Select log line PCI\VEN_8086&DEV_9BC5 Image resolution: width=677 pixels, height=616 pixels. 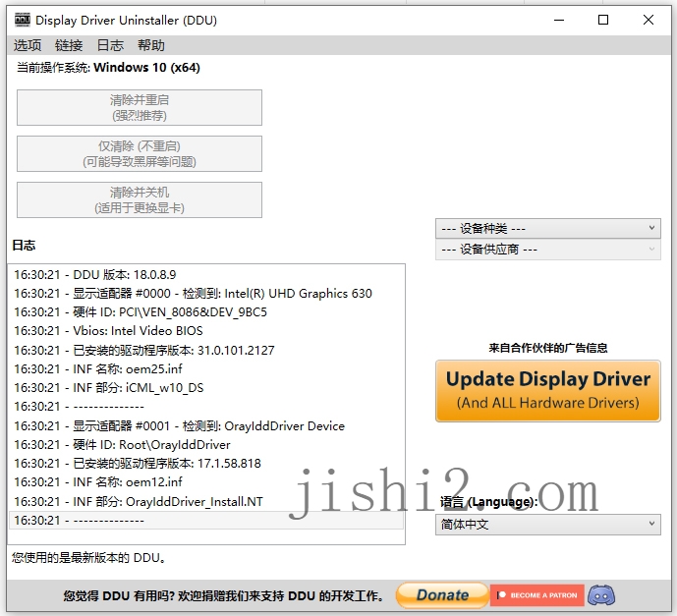[x=206, y=312]
